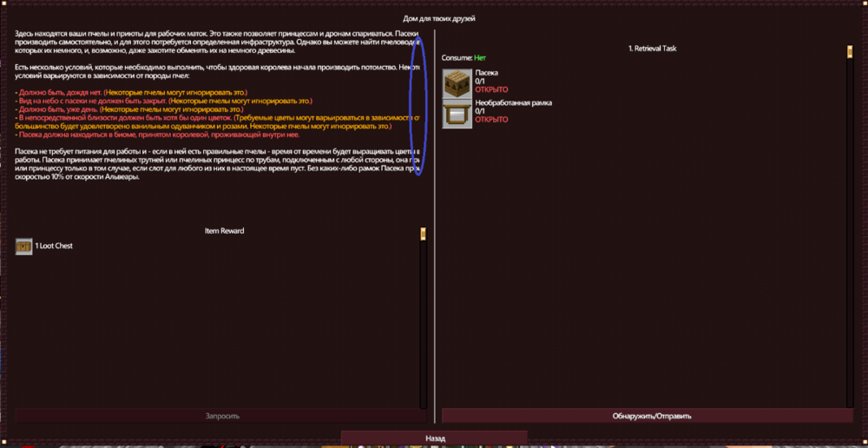The width and height of the screenshot is (868, 448).
Task: Click the Необработанная рамка frame icon
Action: (x=457, y=113)
